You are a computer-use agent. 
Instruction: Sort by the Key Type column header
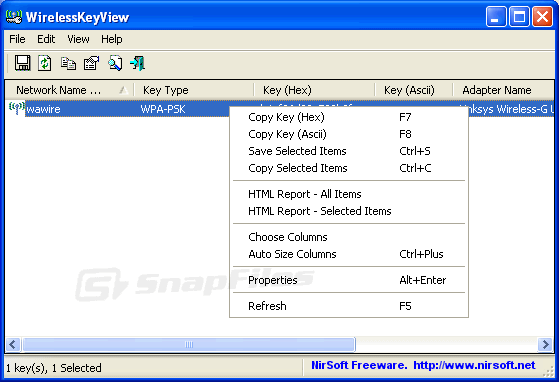point(194,90)
